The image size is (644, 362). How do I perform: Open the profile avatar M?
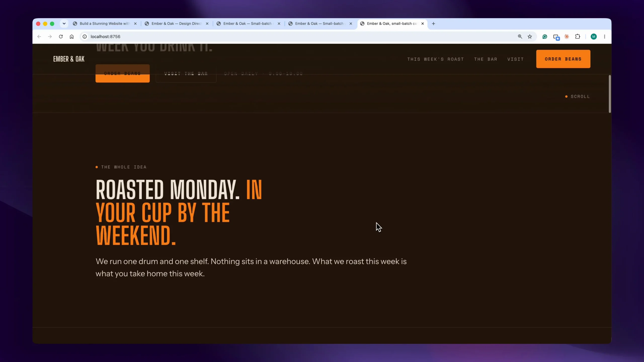click(594, 37)
